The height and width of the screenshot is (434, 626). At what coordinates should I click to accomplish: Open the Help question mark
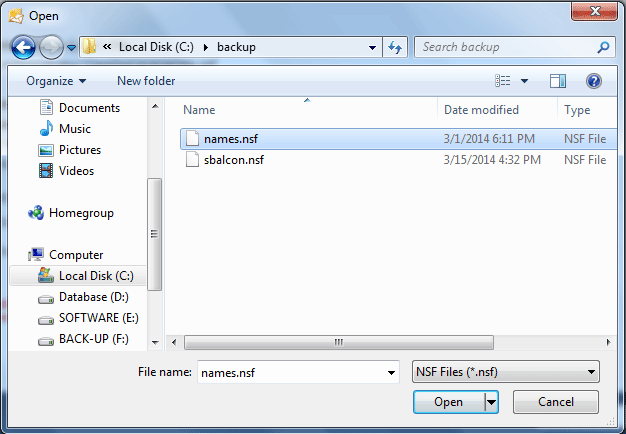pos(594,81)
